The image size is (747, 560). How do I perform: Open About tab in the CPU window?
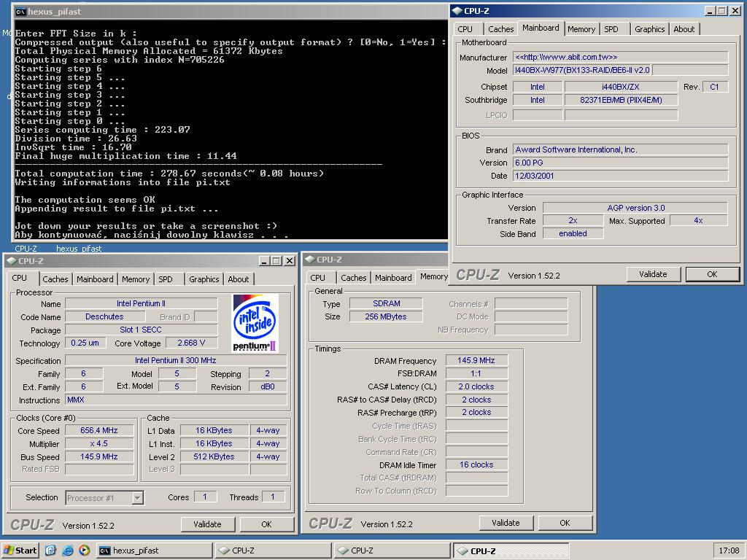(239, 279)
